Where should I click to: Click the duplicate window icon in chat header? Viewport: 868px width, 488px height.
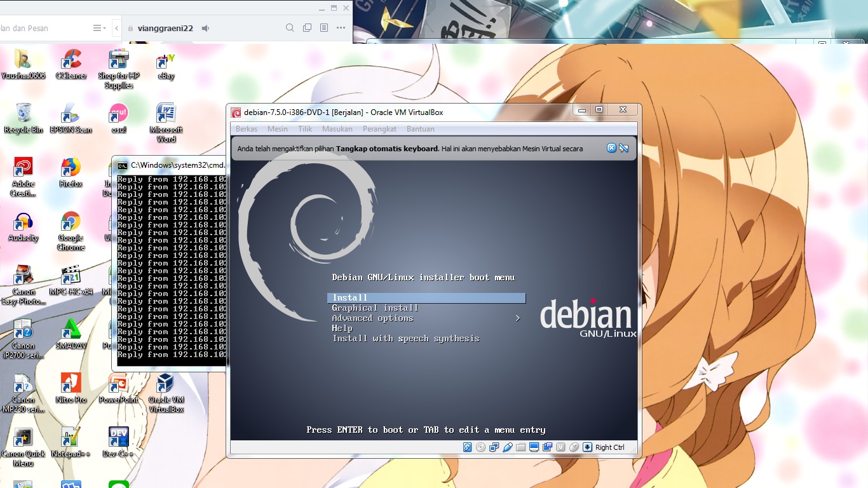307,28
